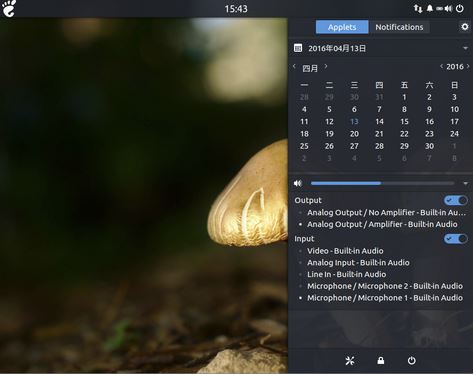
Task: Click the date header 2016年04月13日
Action: [x=337, y=48]
